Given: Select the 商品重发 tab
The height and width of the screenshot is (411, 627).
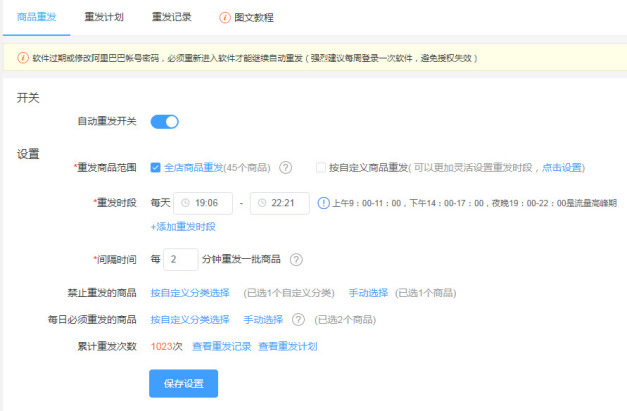Looking at the screenshot, I should pos(37,17).
